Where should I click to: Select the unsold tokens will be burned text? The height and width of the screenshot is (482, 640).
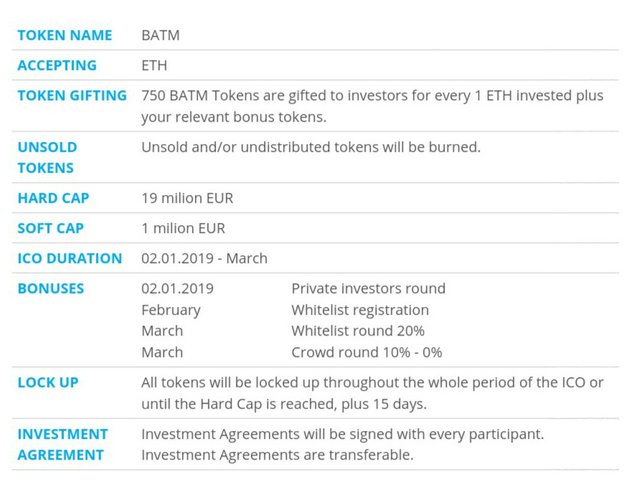click(311, 147)
